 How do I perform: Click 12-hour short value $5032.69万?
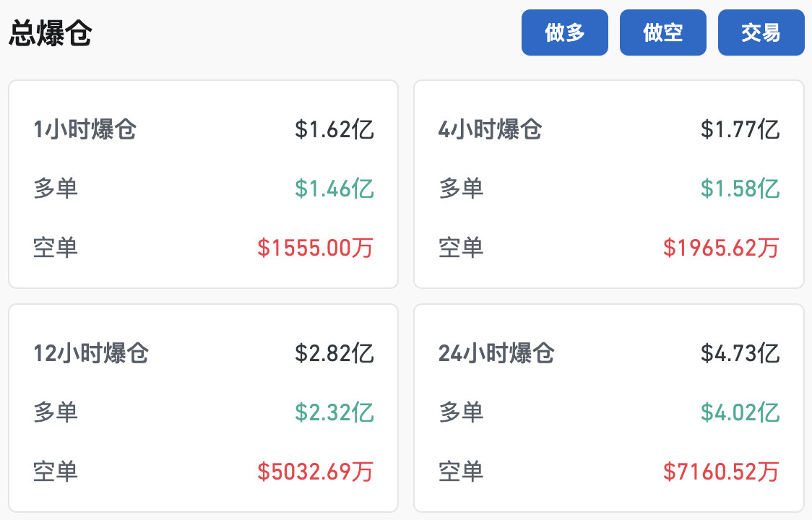(316, 472)
